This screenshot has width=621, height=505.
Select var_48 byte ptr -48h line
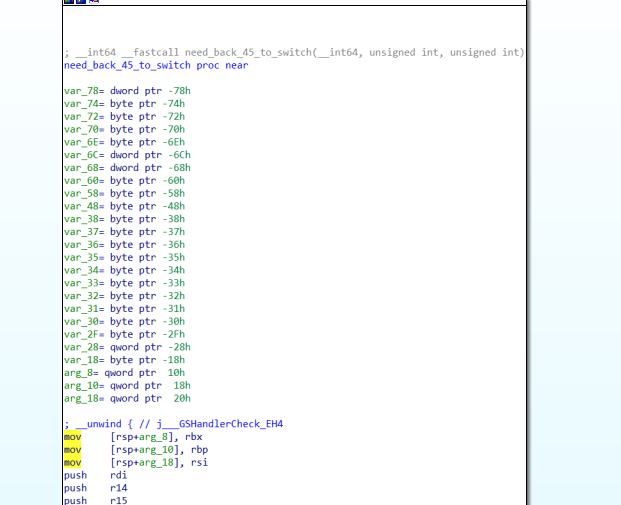tap(124, 206)
